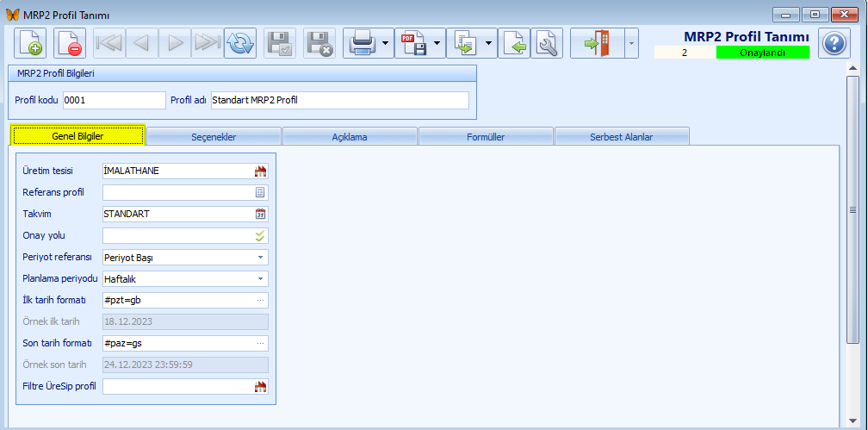Exit the form using the door icon
The image size is (868, 430).
tap(598, 43)
